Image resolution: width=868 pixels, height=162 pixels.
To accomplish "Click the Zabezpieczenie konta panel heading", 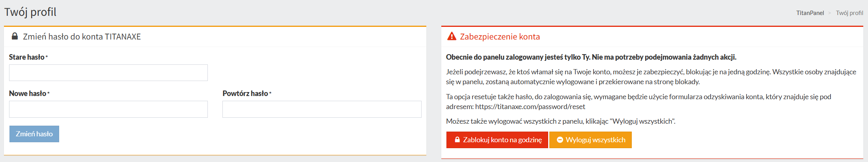I will [500, 37].
